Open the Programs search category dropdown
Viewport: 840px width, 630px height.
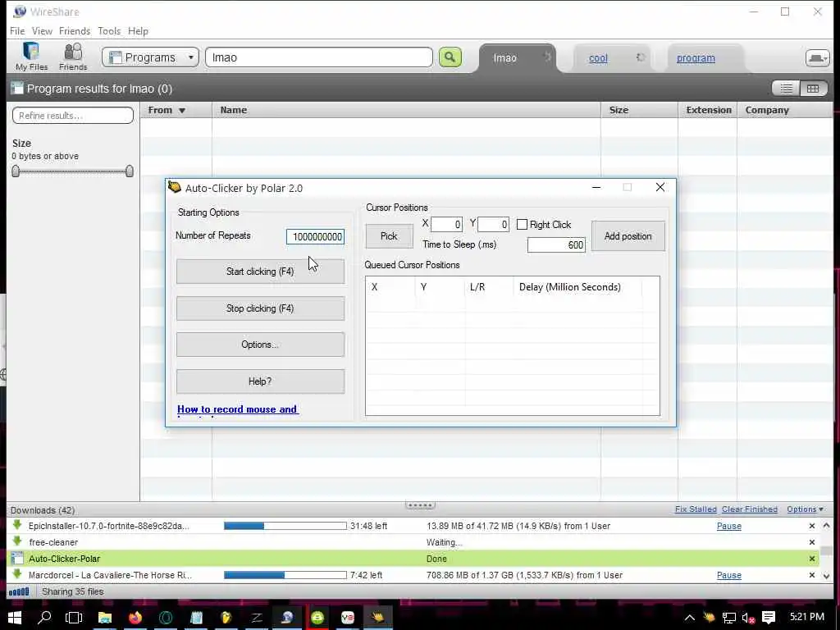coord(151,57)
